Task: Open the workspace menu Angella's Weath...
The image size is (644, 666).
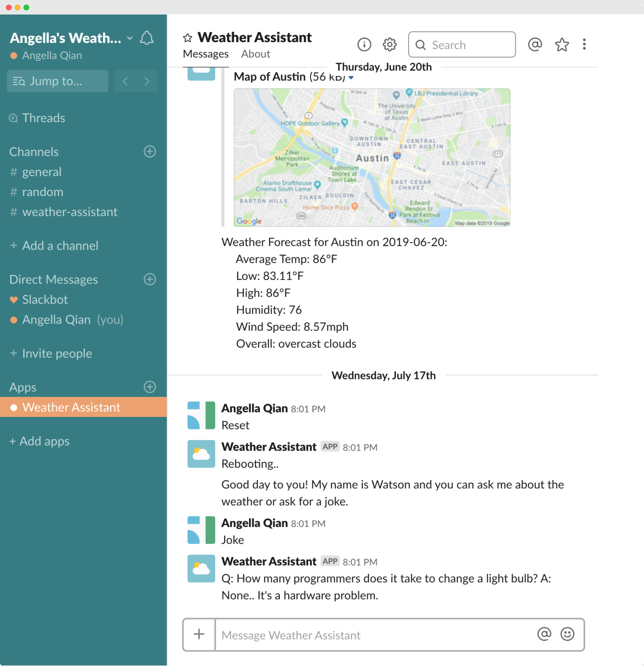Action: [x=71, y=38]
